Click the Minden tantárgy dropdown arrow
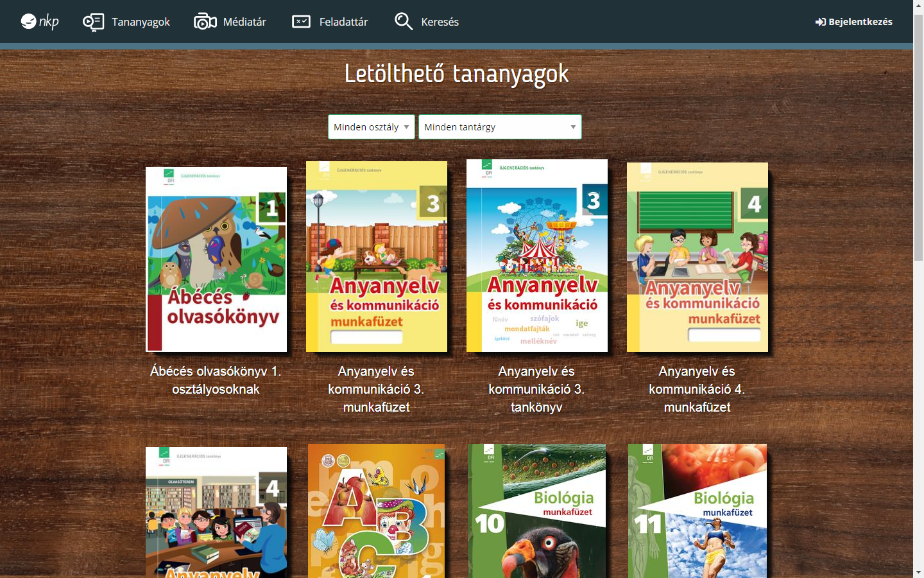 pyautogui.click(x=573, y=127)
